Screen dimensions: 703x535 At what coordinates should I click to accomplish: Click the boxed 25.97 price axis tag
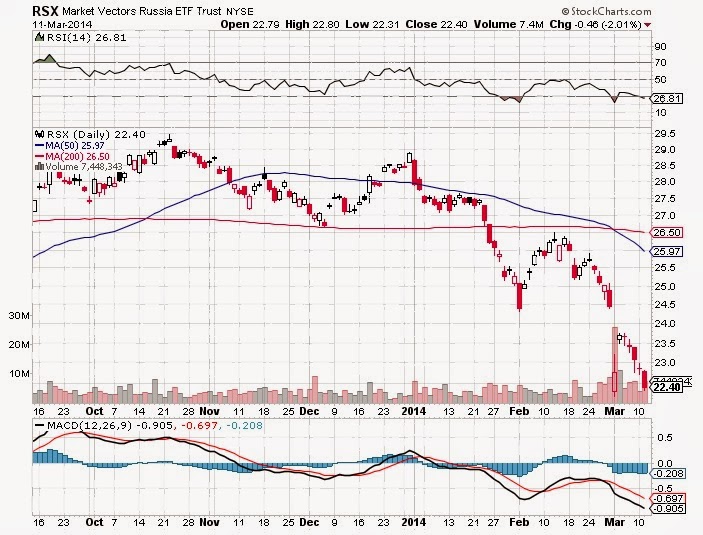click(667, 252)
